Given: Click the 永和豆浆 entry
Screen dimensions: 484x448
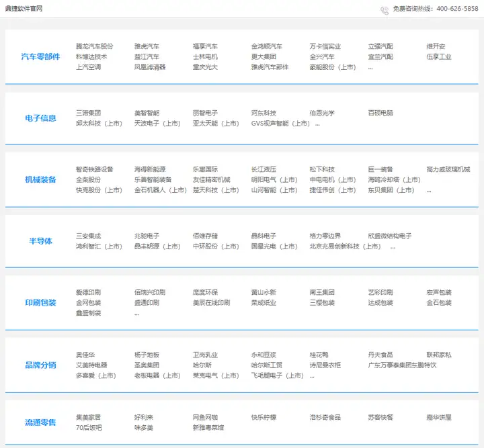Looking at the screenshot, I should pyautogui.click(x=264, y=355).
